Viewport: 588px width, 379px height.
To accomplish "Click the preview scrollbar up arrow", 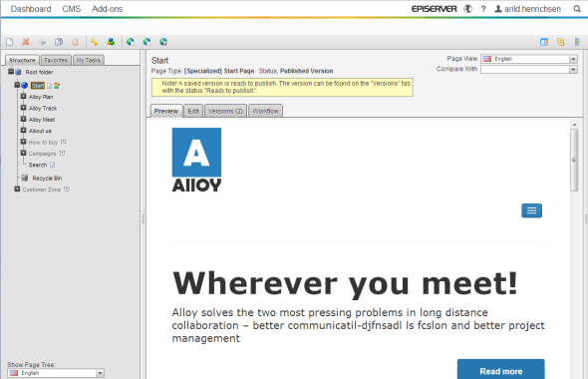I will (574, 125).
